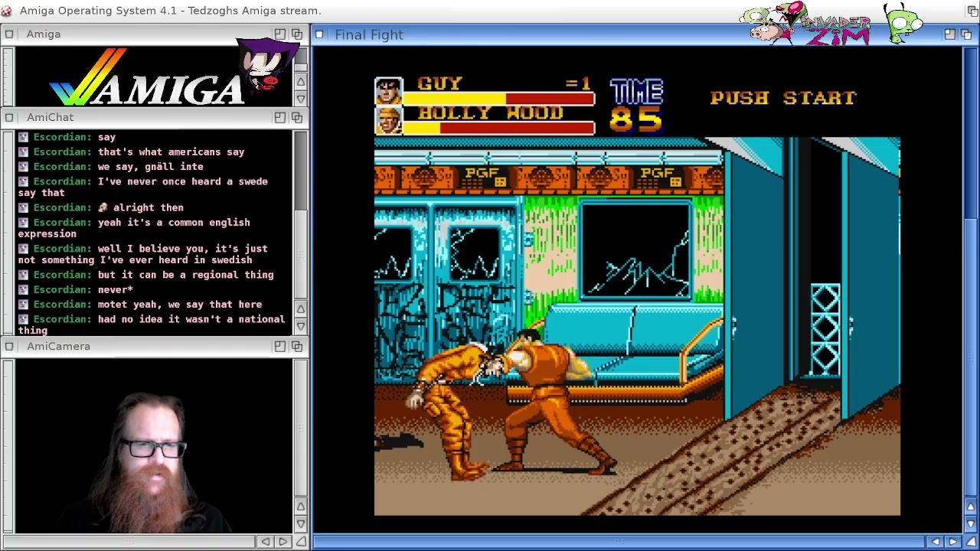Viewport: 980px width, 551px height.
Task: Click the up arrow in the AmiCamera scrollbar
Action: point(301,507)
